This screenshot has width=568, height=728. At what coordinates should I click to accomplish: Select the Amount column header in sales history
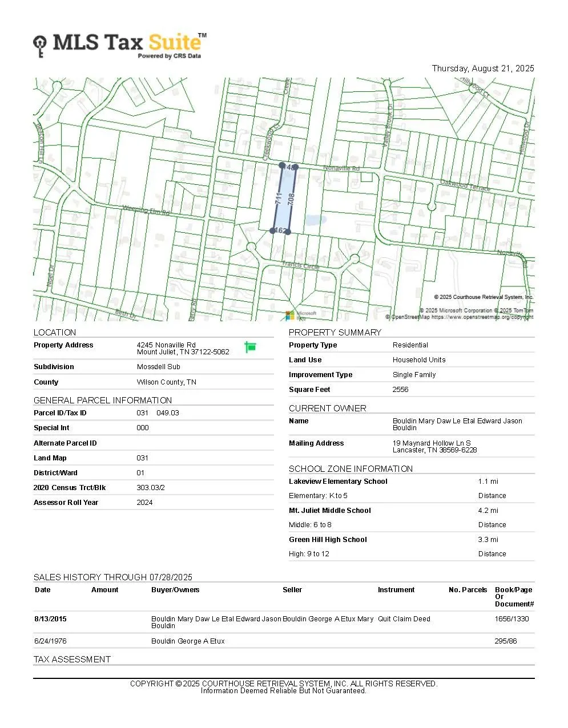tap(105, 590)
